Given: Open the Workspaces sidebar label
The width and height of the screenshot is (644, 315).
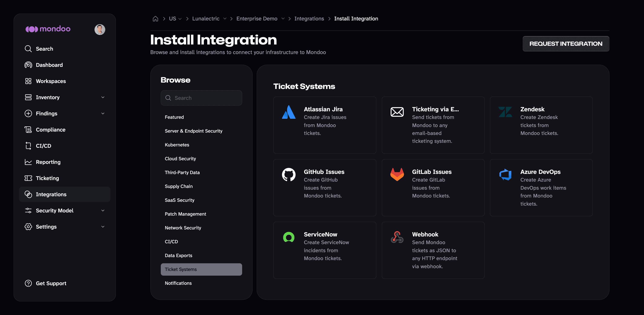Looking at the screenshot, I should 51,81.
